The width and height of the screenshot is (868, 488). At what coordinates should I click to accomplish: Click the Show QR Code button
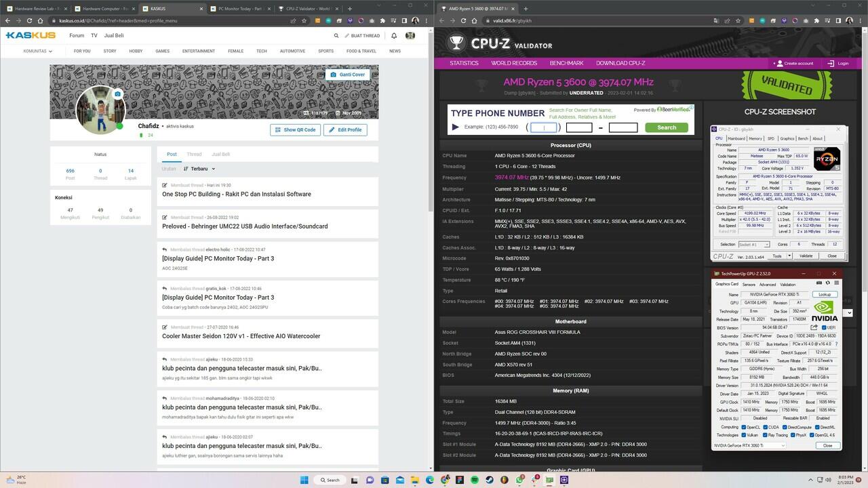[295, 129]
